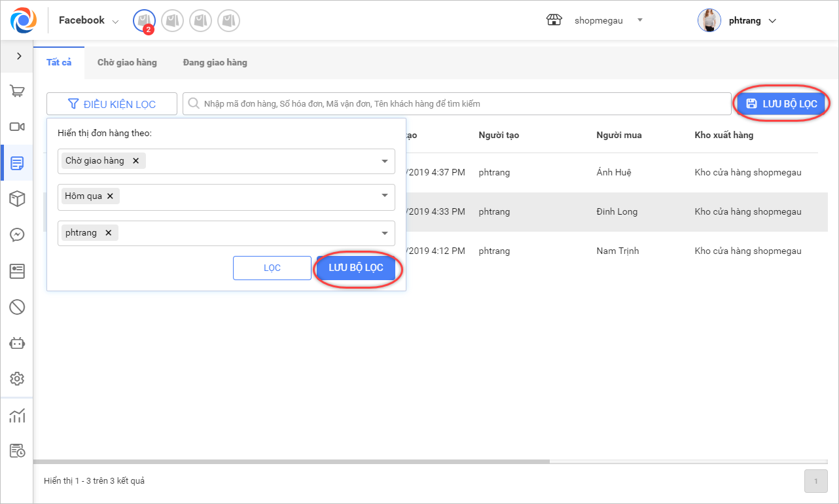
Task: Expand the order status filter dropdown arrow
Action: coord(384,162)
